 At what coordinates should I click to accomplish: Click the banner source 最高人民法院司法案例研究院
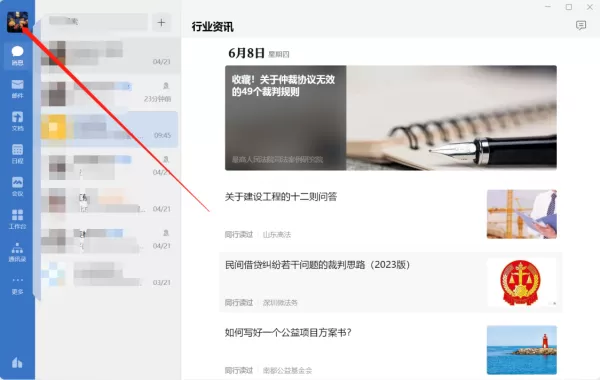click(277, 160)
